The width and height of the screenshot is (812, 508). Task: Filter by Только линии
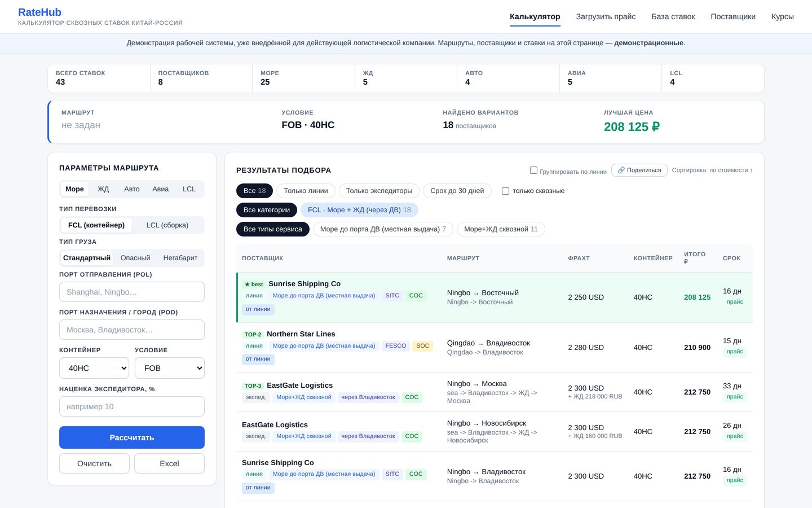pyautogui.click(x=306, y=191)
